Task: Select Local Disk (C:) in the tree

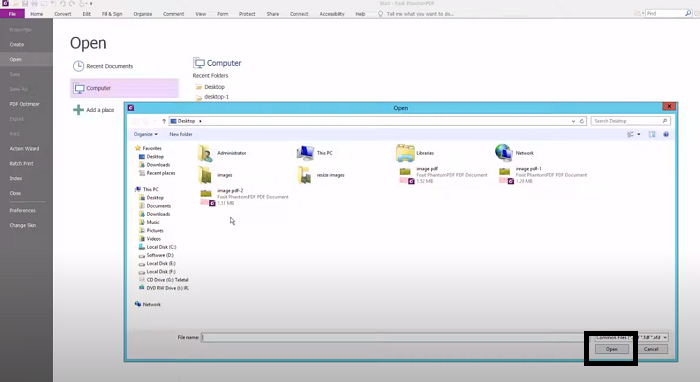Action: coord(158,247)
